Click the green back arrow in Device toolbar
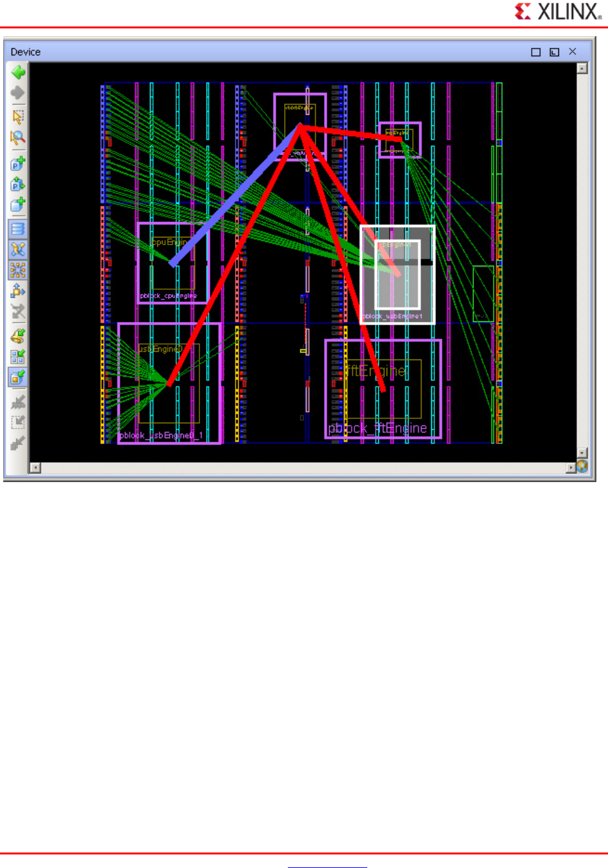The height and width of the screenshot is (868, 608). point(18,72)
